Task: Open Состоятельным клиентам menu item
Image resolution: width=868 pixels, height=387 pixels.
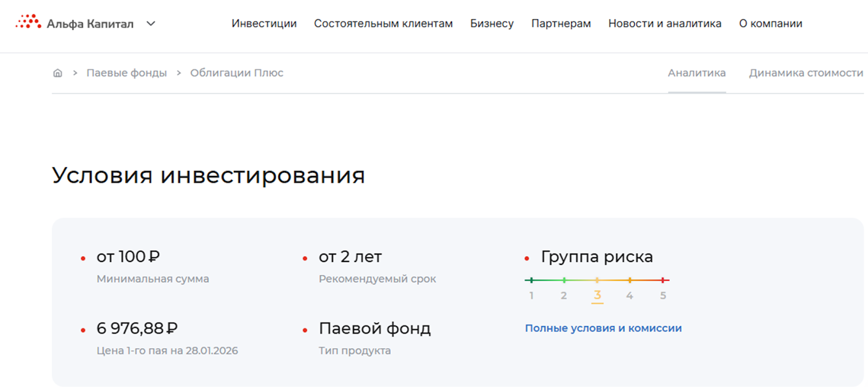Action: click(383, 23)
